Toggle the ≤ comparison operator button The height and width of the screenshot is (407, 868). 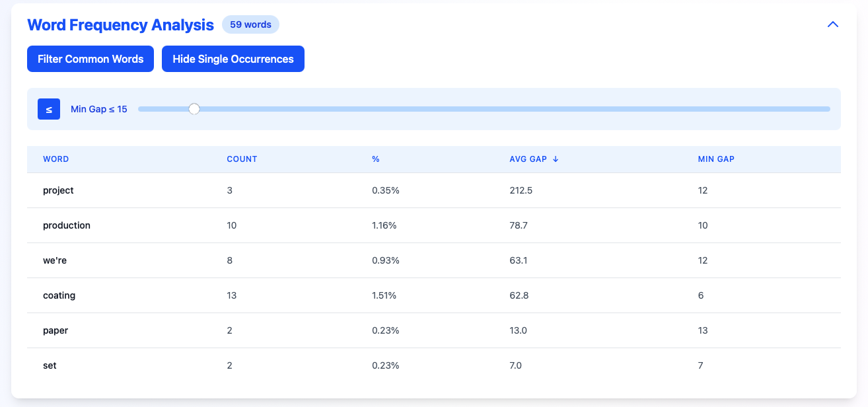49,109
